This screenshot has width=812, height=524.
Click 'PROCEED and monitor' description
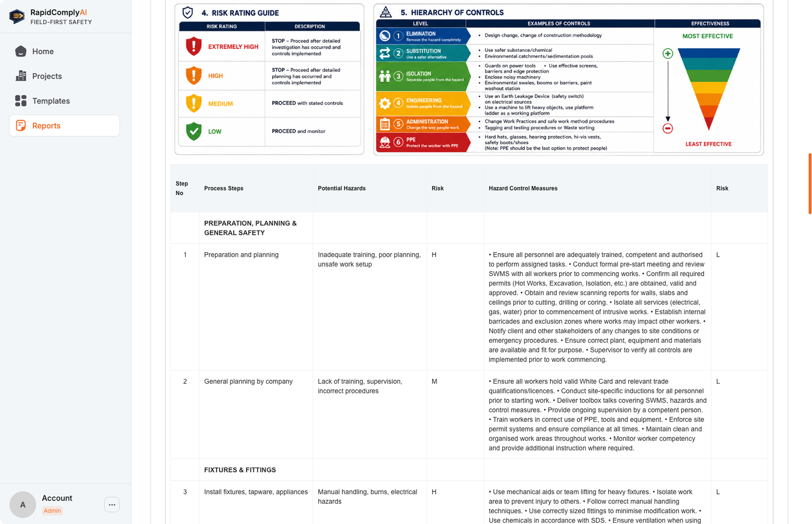click(298, 131)
